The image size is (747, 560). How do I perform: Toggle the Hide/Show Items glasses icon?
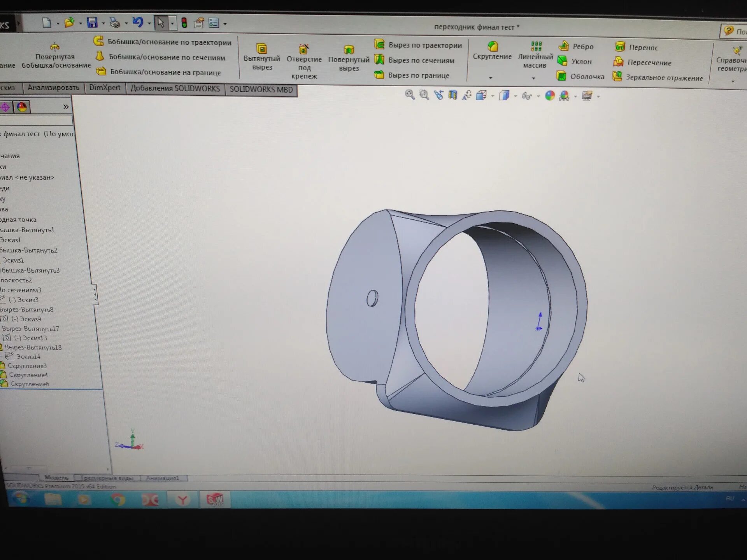[526, 96]
